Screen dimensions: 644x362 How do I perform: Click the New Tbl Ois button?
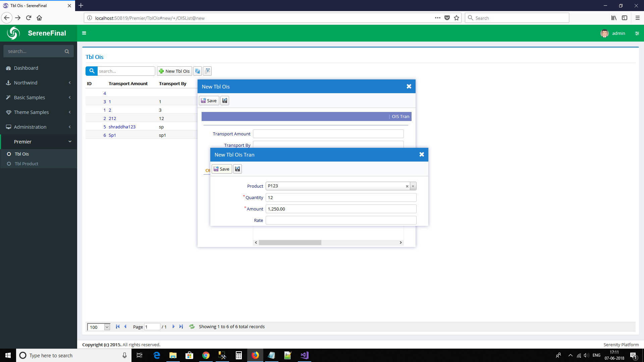coord(174,71)
